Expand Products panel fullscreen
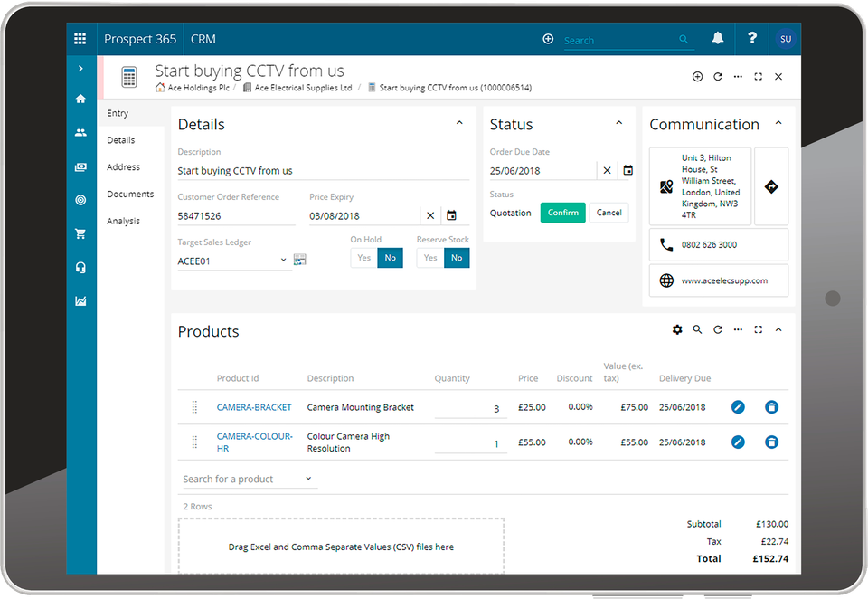 point(759,329)
